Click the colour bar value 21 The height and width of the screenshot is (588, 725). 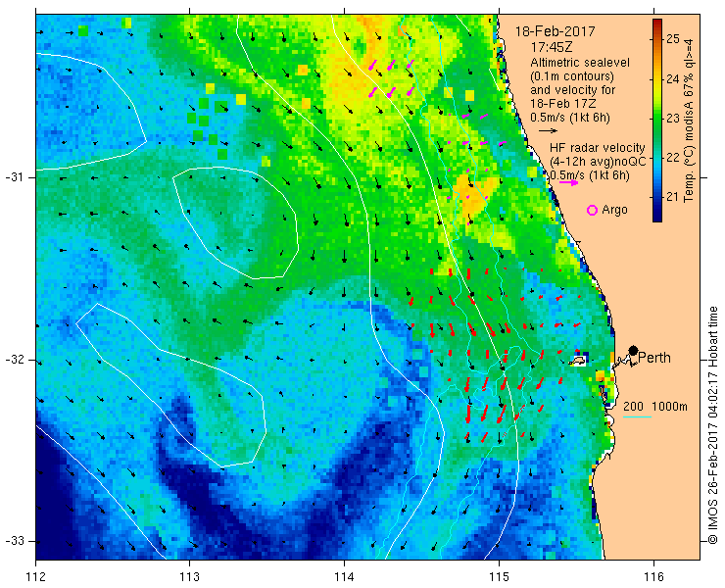674,198
